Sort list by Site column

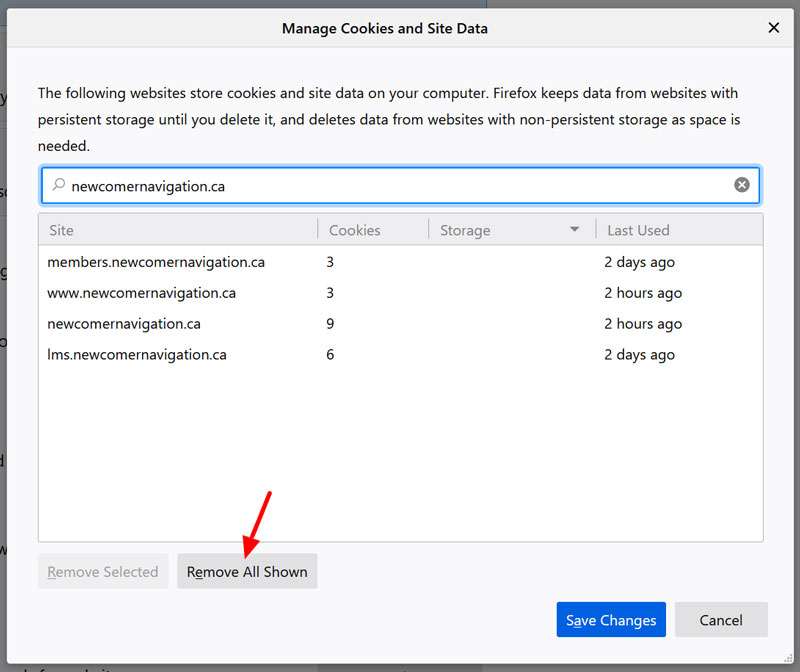[x=178, y=230]
